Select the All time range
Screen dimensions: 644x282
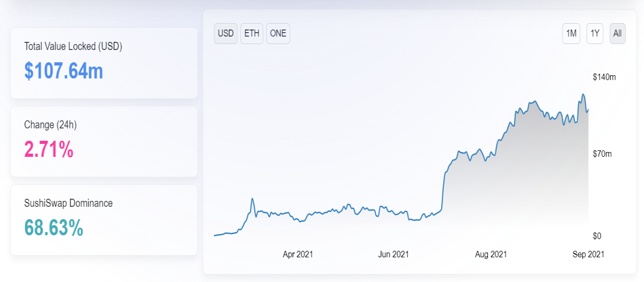(x=618, y=33)
